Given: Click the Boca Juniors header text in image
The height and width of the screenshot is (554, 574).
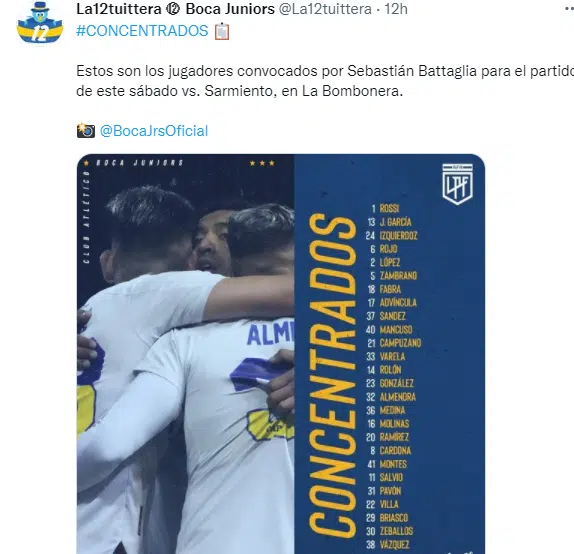Looking at the screenshot, I should 139,163.
